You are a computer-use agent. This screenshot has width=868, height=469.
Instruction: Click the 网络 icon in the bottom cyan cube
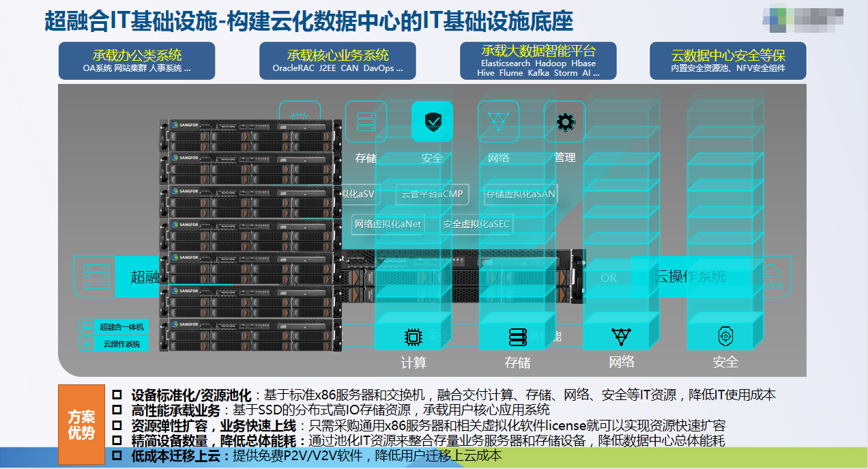[x=621, y=336]
